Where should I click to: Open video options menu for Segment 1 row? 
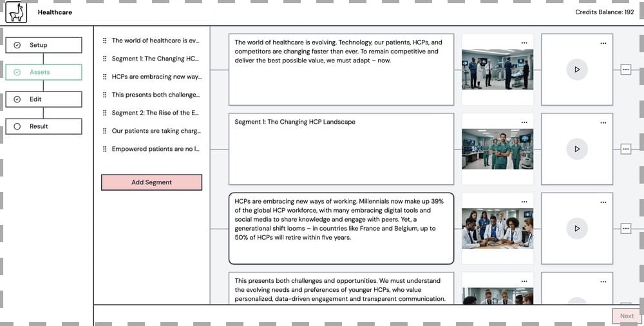603,122
